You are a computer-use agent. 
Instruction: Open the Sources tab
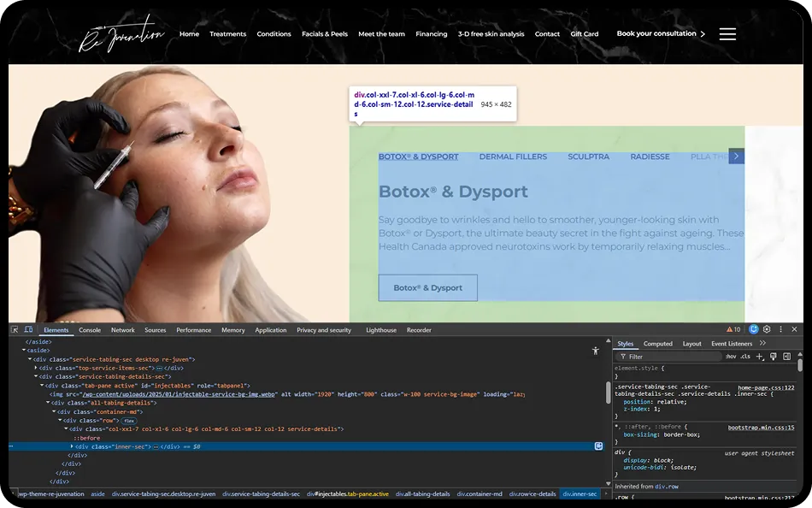tap(156, 329)
